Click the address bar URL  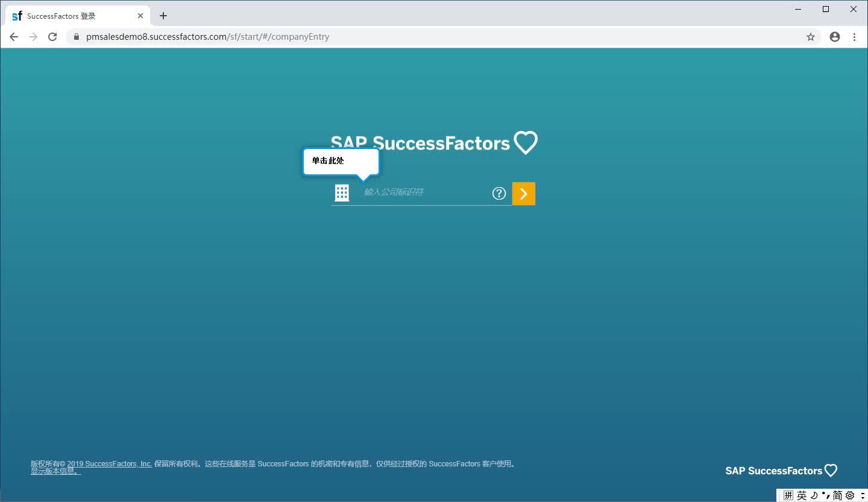point(207,37)
